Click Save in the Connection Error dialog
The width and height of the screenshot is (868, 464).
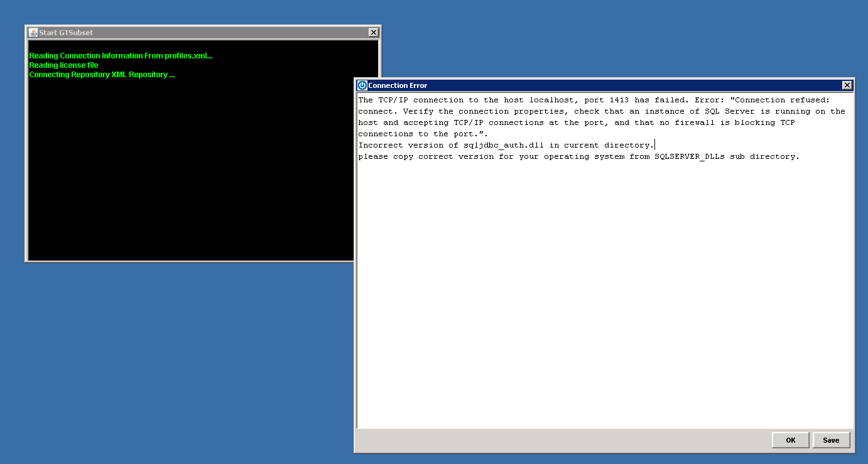831,440
